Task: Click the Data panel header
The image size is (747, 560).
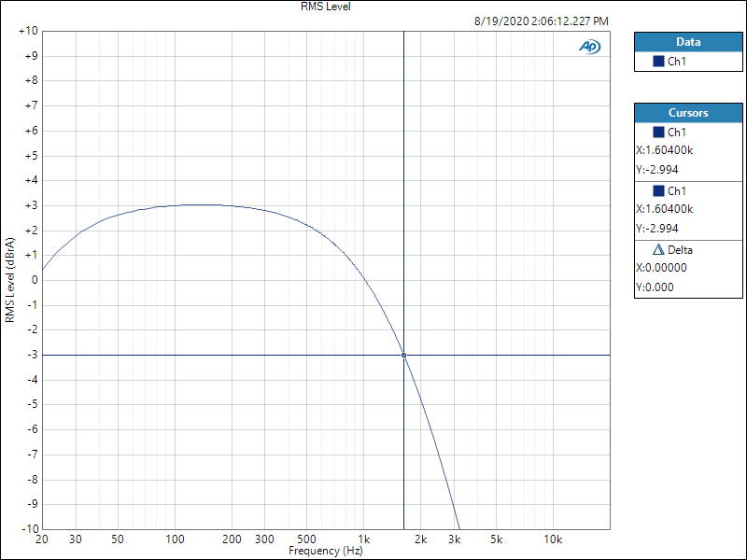Action: click(688, 42)
